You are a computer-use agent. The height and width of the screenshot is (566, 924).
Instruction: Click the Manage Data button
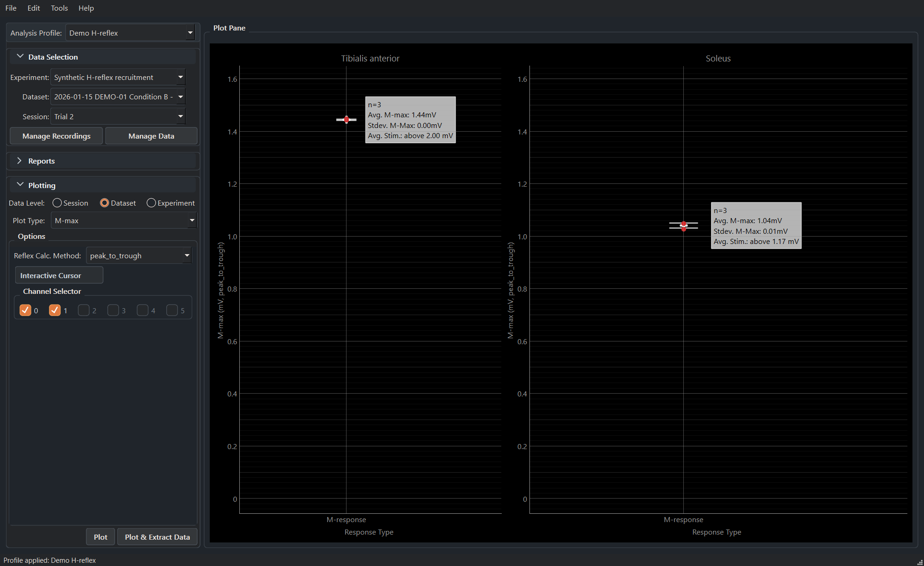pos(151,136)
